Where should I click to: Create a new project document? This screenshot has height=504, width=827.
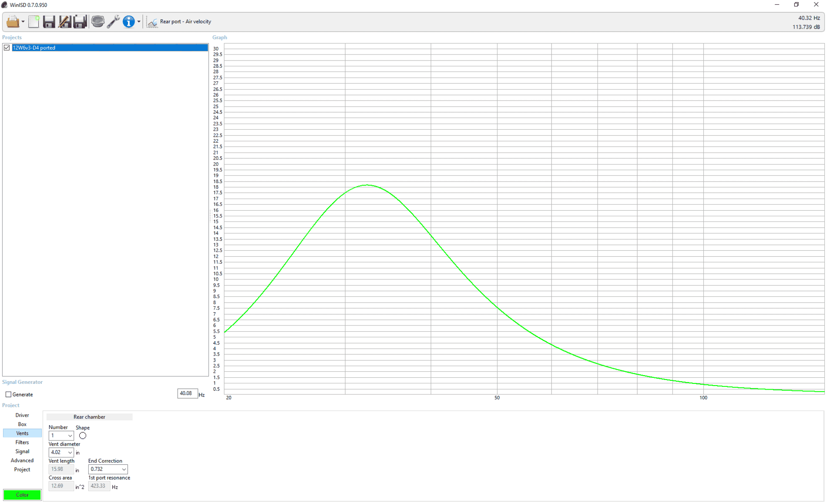pos(34,21)
